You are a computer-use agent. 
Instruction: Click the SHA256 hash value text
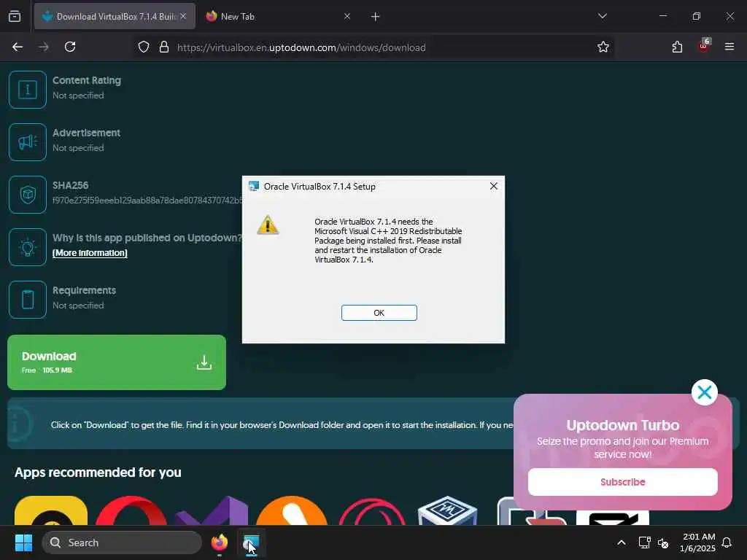tap(147, 201)
